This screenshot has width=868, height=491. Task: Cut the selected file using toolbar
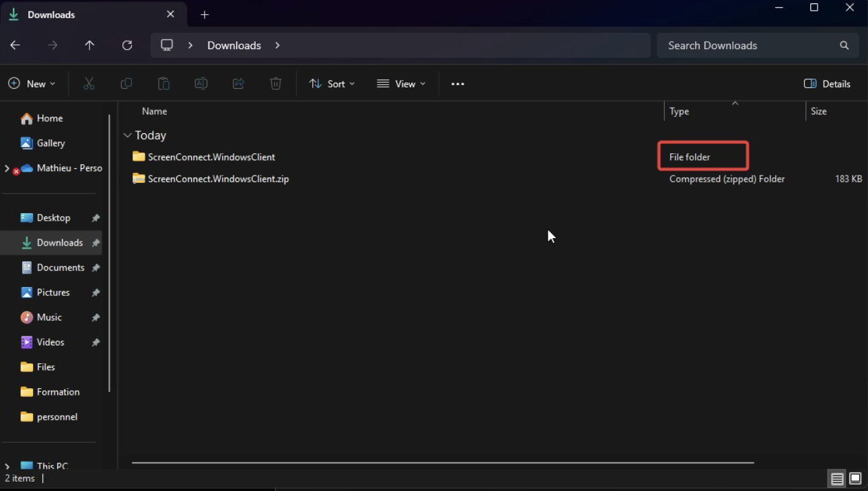point(88,83)
